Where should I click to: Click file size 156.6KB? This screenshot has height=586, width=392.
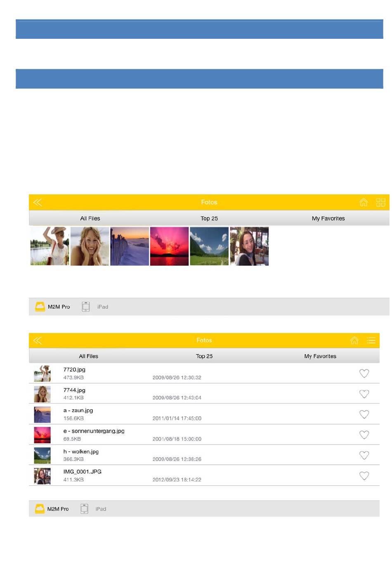point(73,418)
